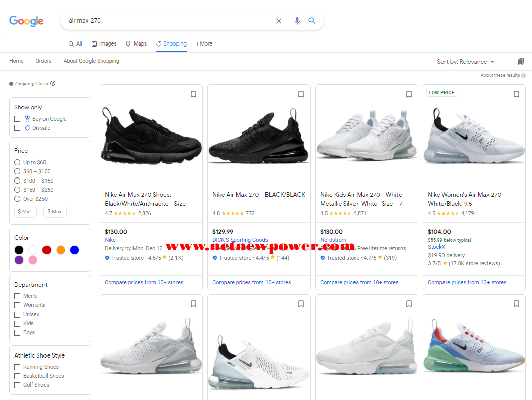The height and width of the screenshot is (400, 532).
Task: Bookmark the second-row white and black swoosh shoe
Action: coord(301,304)
